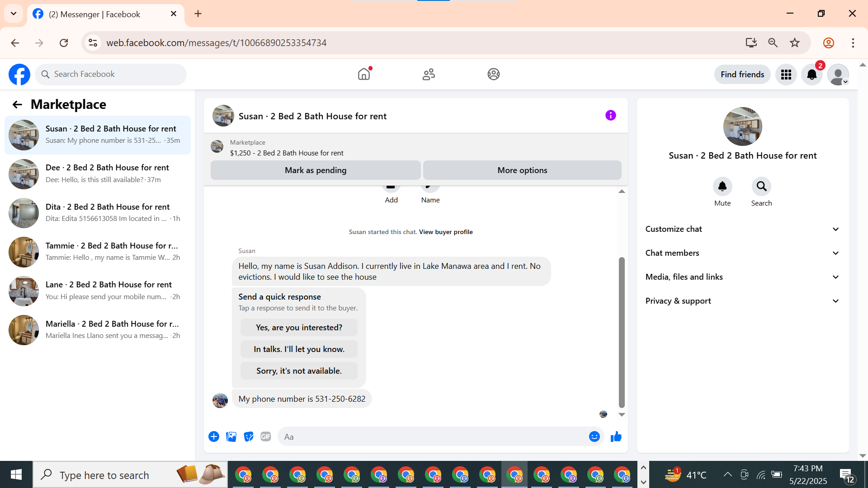This screenshot has width=868, height=488.
Task: Search within the Susan conversation
Action: tap(762, 186)
